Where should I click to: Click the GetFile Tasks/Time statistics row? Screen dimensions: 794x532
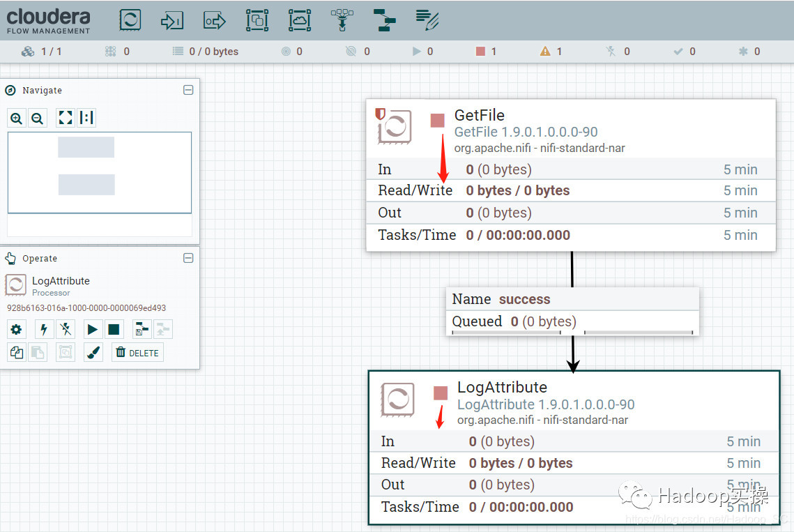point(571,235)
